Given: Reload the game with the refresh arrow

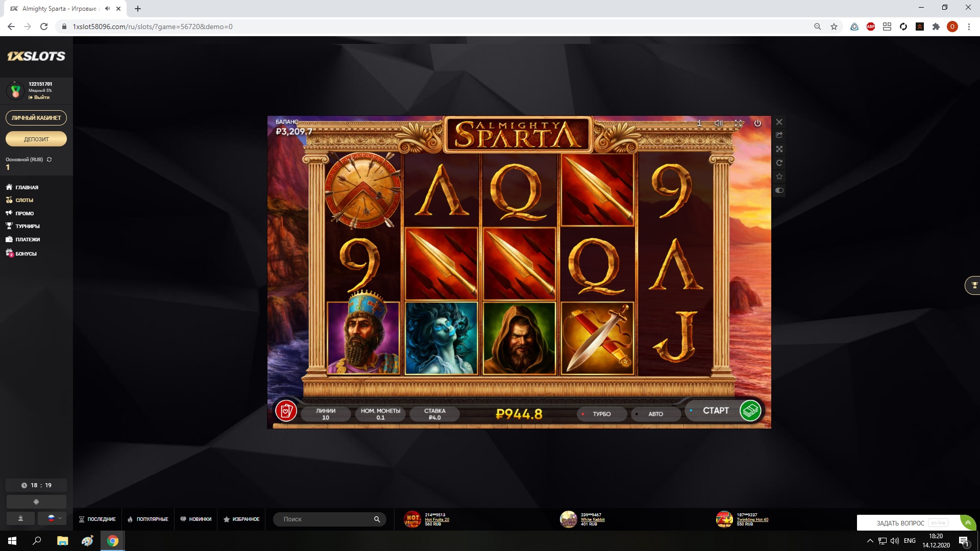Looking at the screenshot, I should [x=779, y=163].
